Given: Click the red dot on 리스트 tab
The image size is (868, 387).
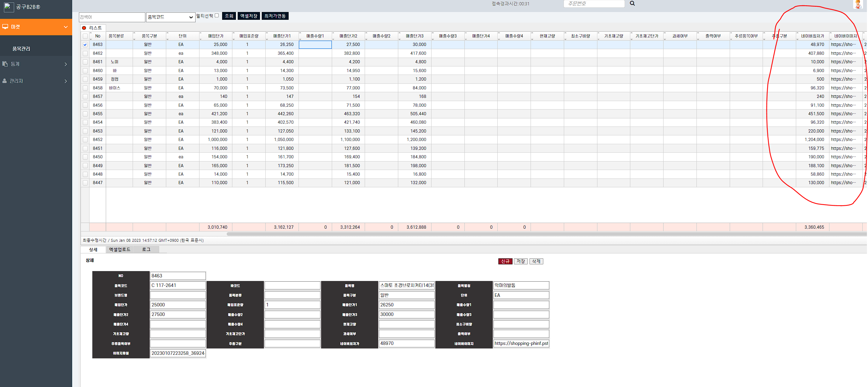Looking at the screenshot, I should [84, 28].
